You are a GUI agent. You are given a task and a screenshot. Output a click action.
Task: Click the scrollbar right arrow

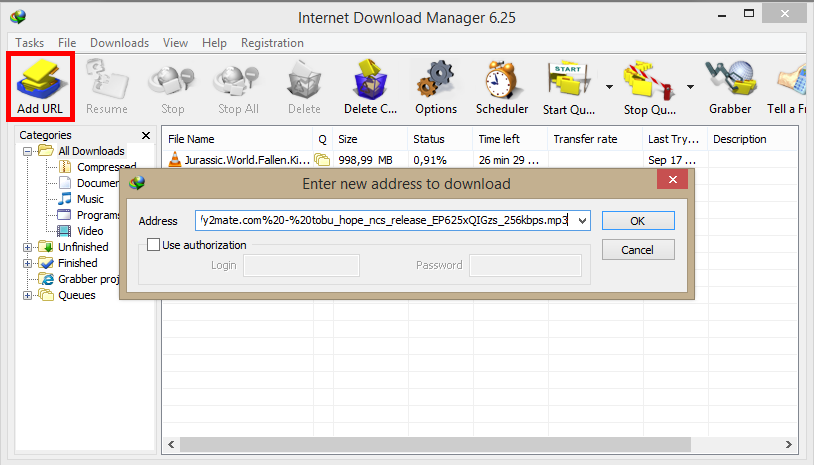pyautogui.click(x=789, y=444)
